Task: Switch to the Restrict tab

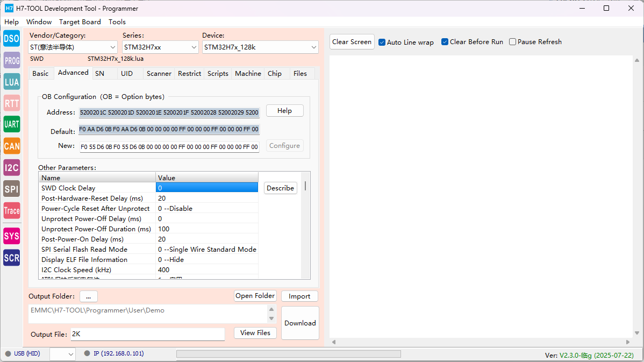Action: [x=189, y=74]
